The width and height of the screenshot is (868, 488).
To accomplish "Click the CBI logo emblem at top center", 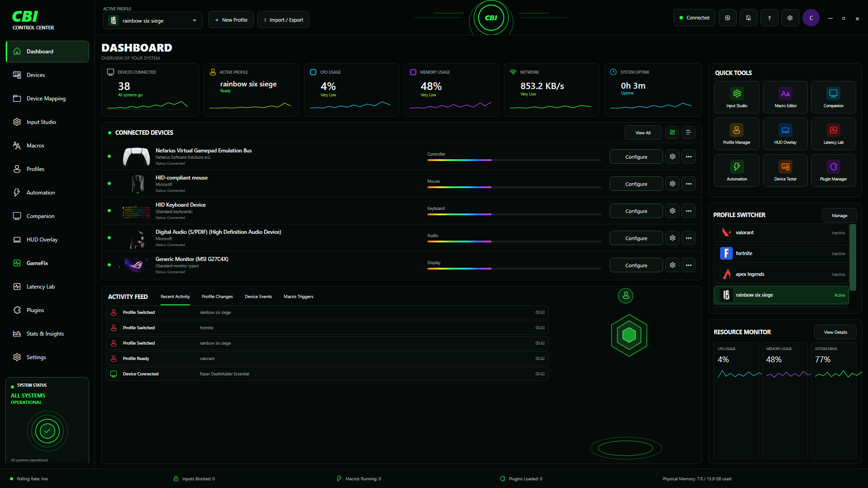I will click(491, 18).
